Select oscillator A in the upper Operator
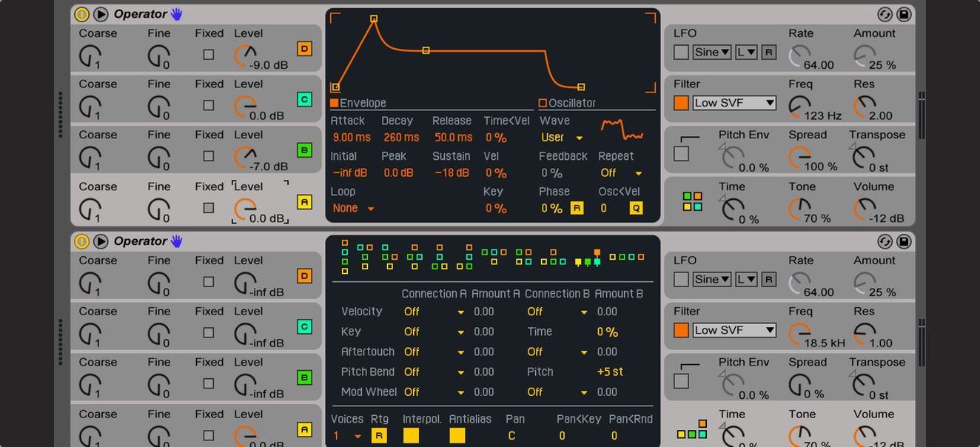Image resolution: width=980 pixels, height=447 pixels. coord(304,202)
